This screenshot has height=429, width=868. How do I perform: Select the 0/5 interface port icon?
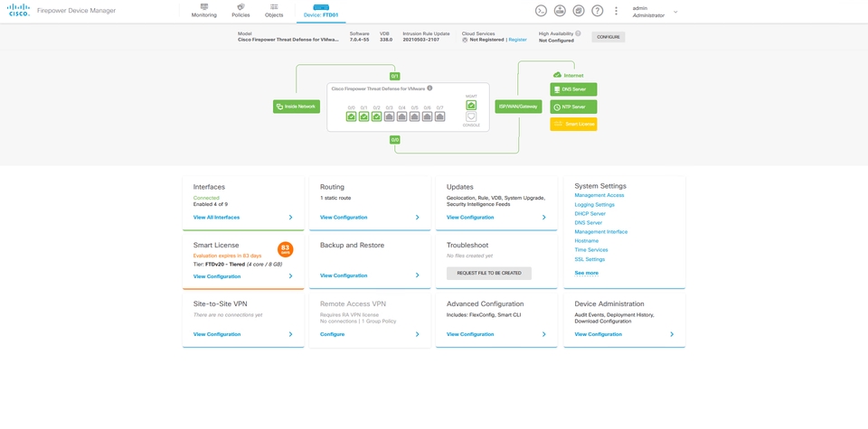coord(415,117)
